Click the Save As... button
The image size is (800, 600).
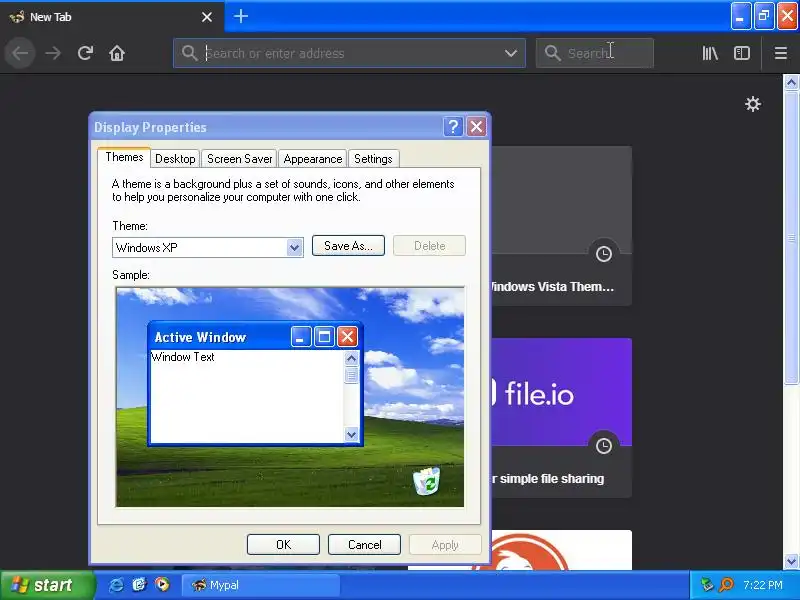tap(348, 245)
